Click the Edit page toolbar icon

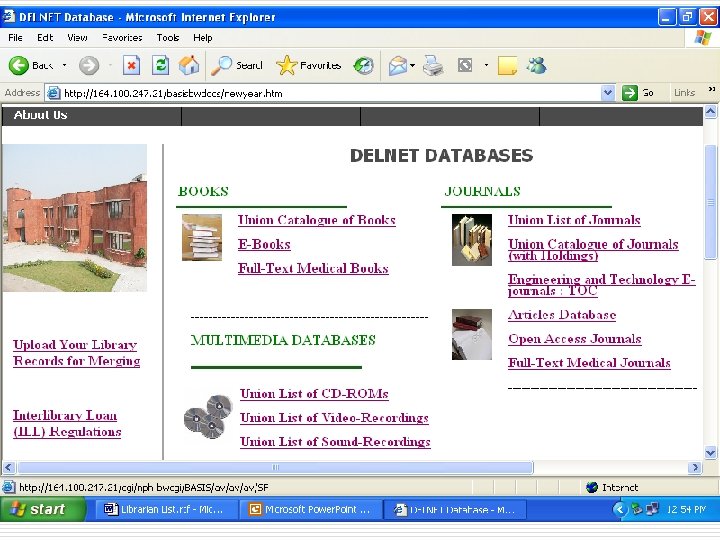[x=465, y=65]
